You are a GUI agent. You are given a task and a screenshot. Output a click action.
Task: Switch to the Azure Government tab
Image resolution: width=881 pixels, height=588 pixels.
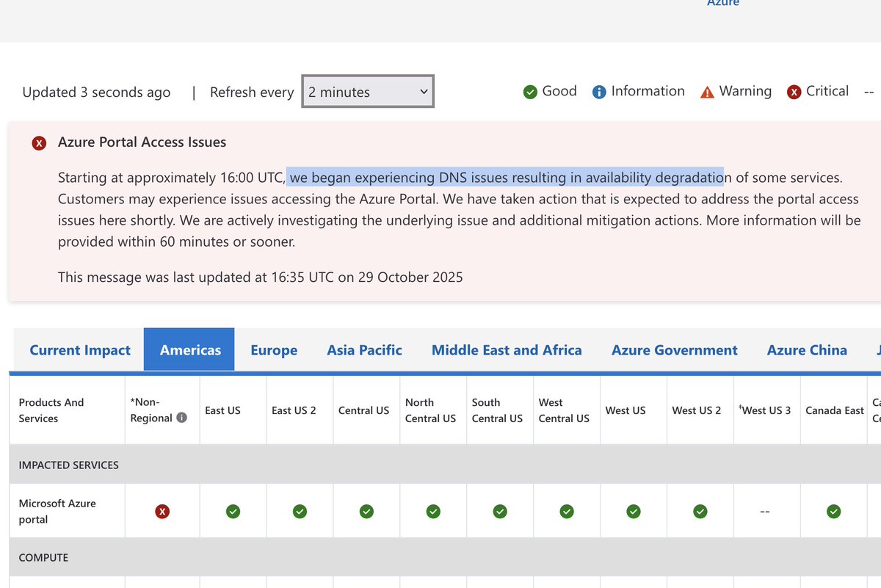pyautogui.click(x=675, y=350)
